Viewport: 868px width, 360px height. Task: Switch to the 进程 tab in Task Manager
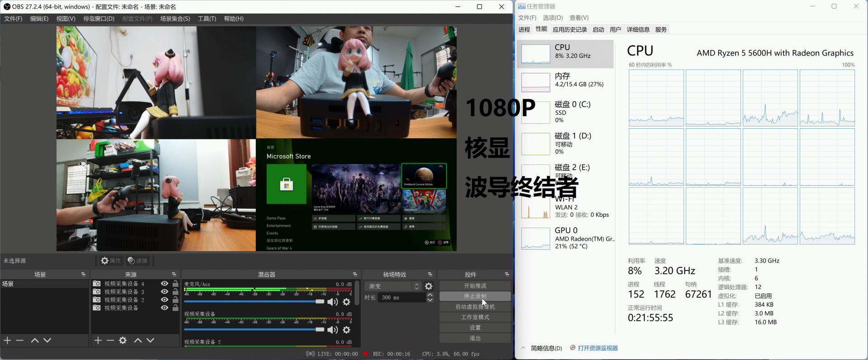pos(524,29)
